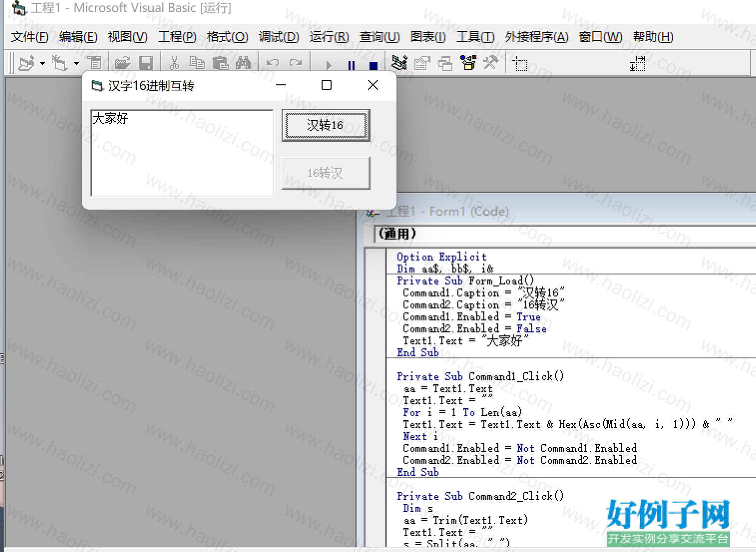
Task: Click the 'Command2.Enabled = False' code line
Action: pos(474,329)
